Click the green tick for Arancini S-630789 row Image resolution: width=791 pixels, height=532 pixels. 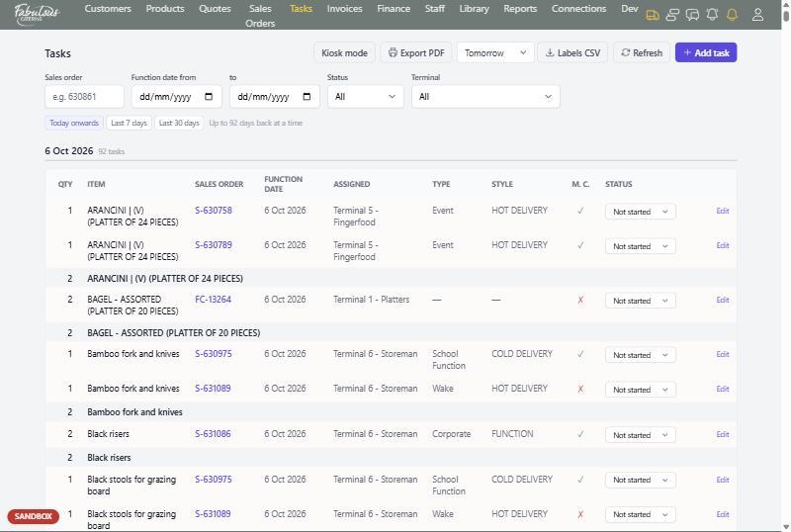(x=580, y=245)
